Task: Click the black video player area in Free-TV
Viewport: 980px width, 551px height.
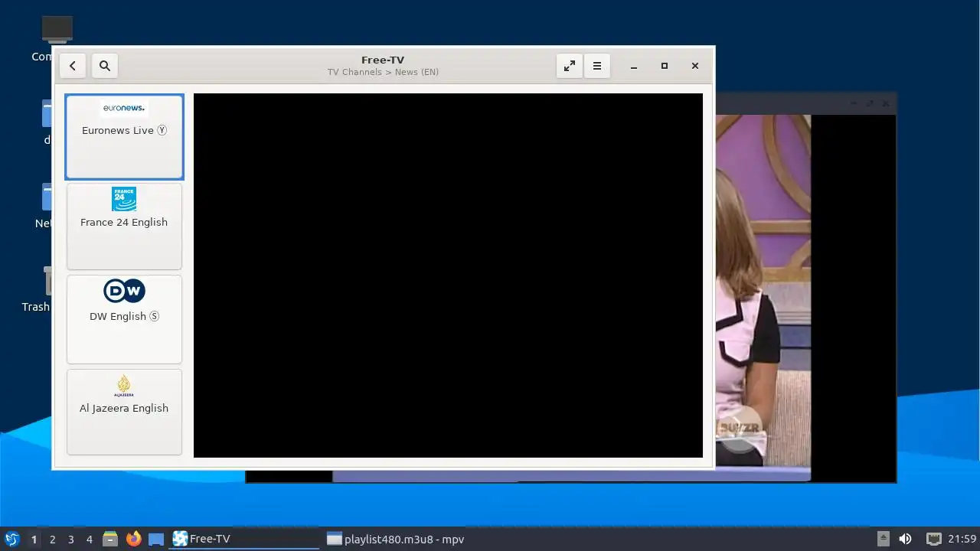Action: pos(448,275)
